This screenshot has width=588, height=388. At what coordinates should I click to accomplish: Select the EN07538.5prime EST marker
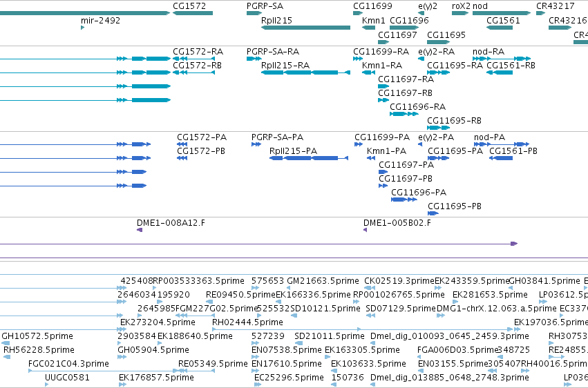pyautogui.click(x=256, y=357)
